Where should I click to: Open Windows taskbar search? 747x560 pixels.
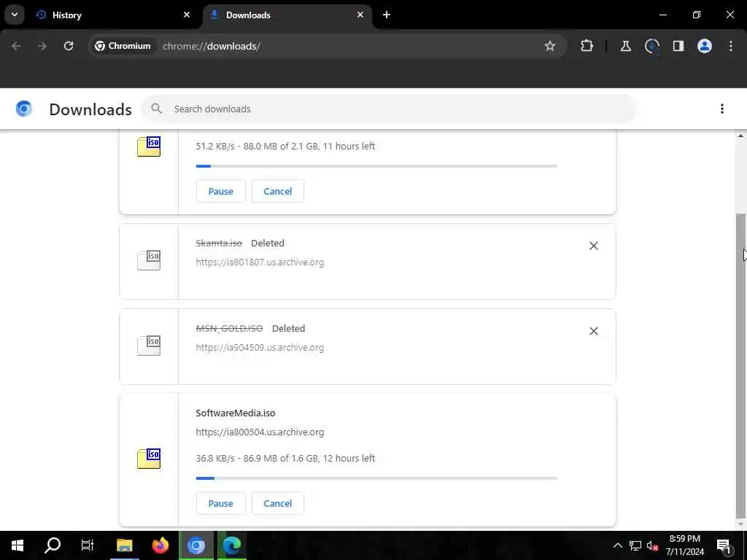point(53,545)
